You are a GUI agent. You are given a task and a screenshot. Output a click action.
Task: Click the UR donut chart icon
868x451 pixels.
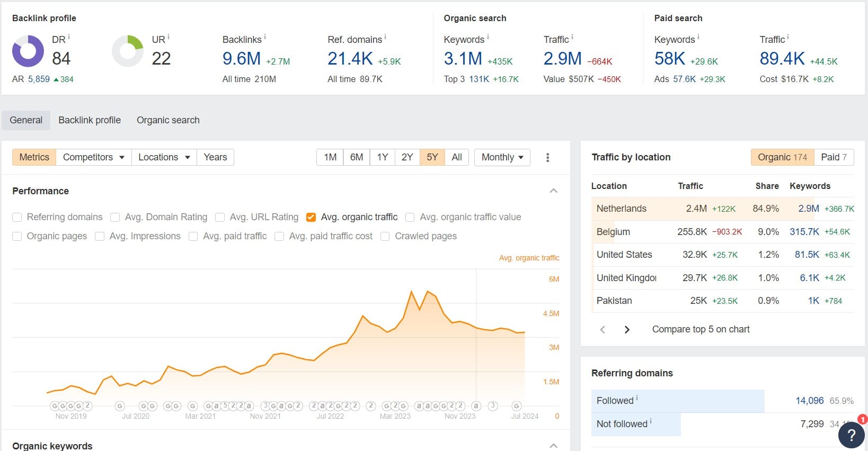(128, 51)
